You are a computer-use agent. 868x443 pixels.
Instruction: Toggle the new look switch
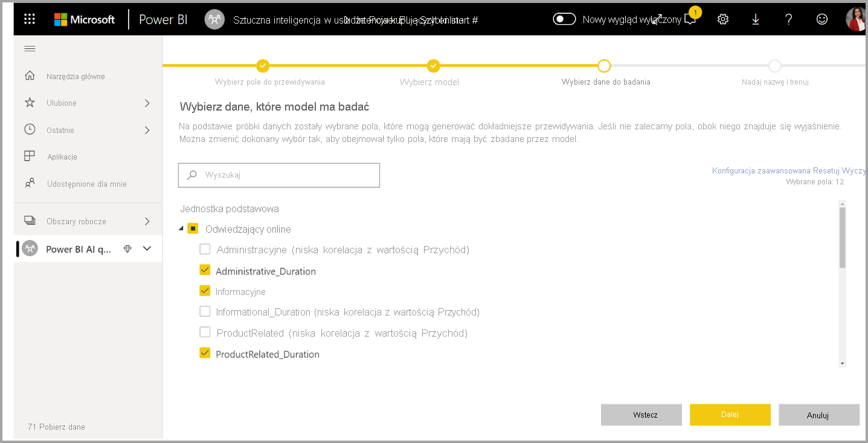565,19
